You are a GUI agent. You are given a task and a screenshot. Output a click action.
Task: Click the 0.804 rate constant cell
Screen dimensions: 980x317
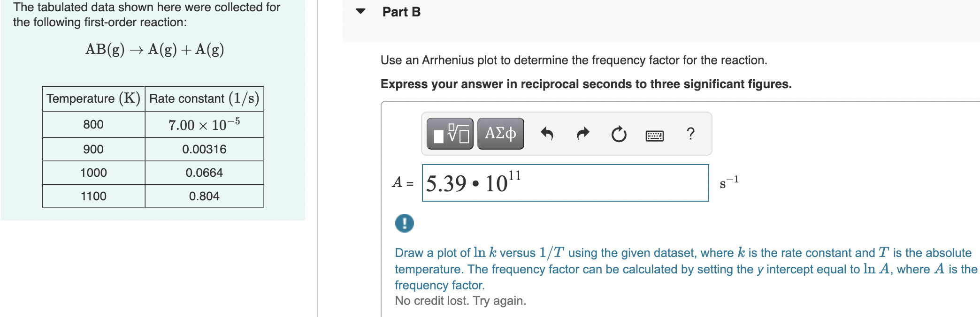point(204,196)
